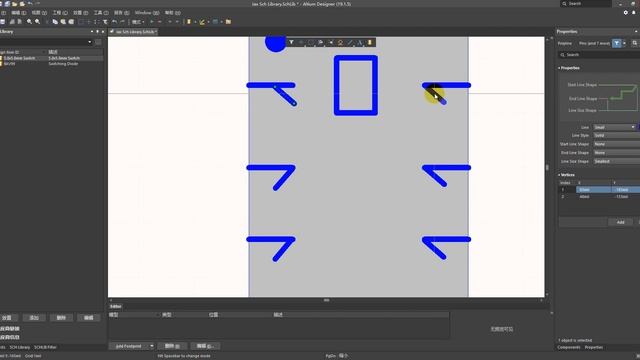Click the zoom-in magnifier in the main toolbar

pyautogui.click(x=29, y=22)
